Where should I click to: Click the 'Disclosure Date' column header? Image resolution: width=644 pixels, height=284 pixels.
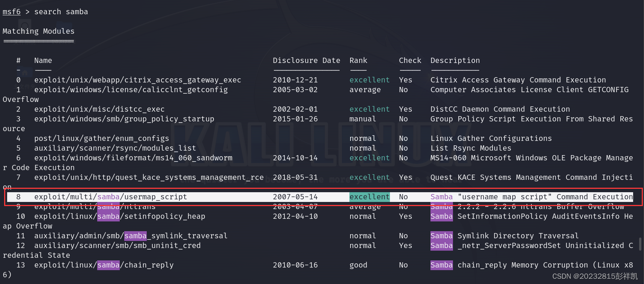tap(307, 60)
